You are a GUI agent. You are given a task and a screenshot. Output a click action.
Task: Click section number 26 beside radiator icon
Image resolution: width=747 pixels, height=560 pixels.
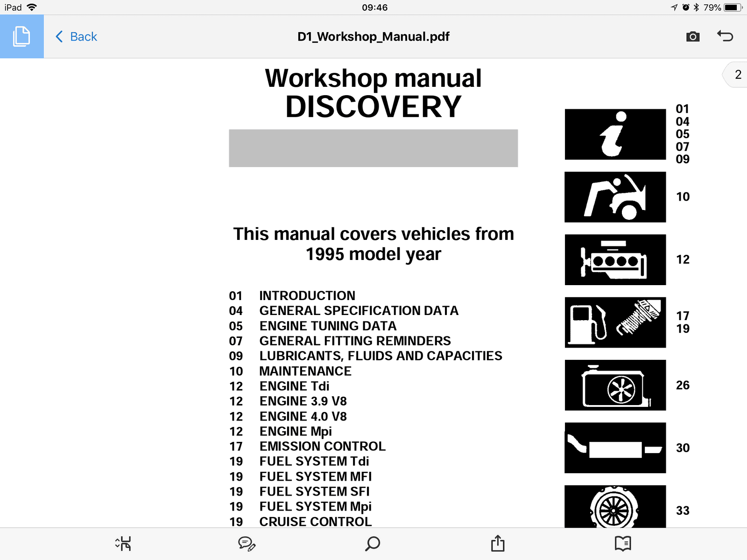click(683, 385)
